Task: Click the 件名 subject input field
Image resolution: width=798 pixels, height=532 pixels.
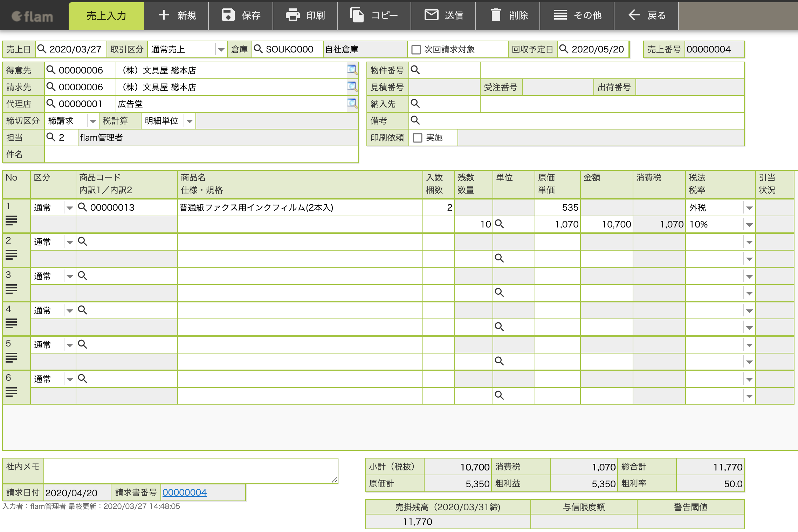Action: point(201,154)
